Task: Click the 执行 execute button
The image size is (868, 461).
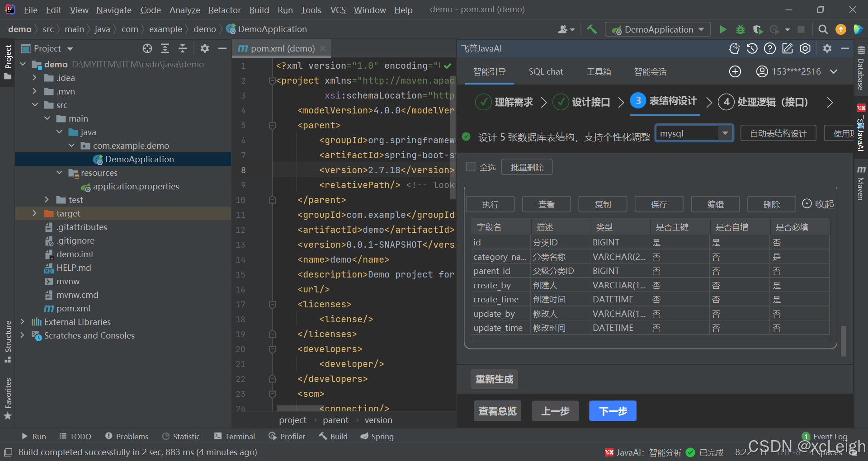Action: pyautogui.click(x=490, y=204)
